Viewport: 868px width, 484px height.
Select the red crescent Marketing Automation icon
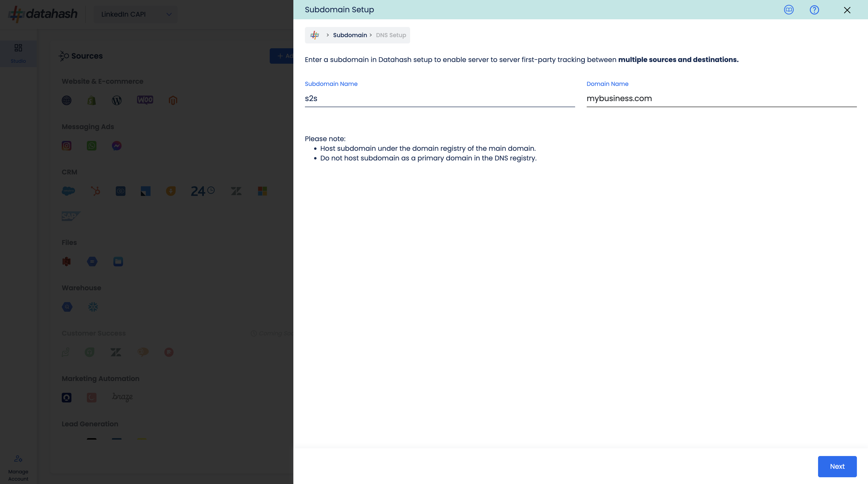click(91, 398)
